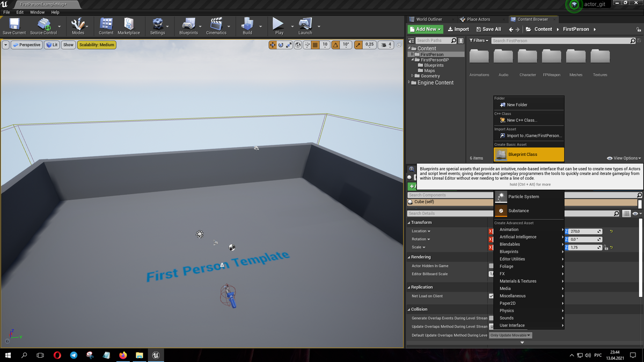Click the Content toolbar icon
The image size is (644, 362).
tap(106, 26)
